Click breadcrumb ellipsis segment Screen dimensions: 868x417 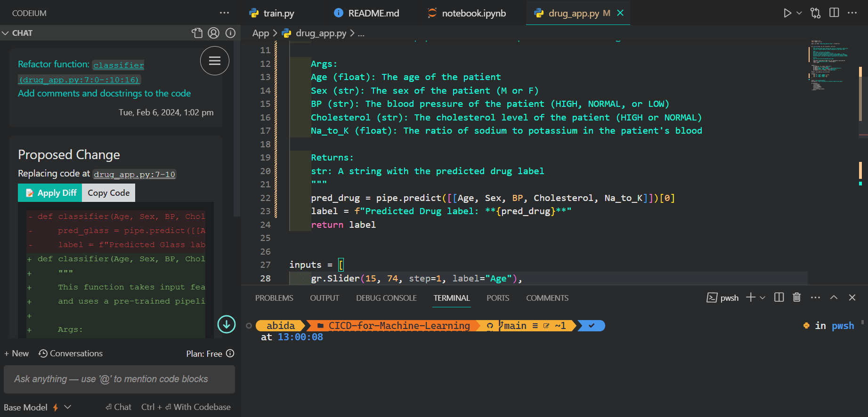[361, 33]
